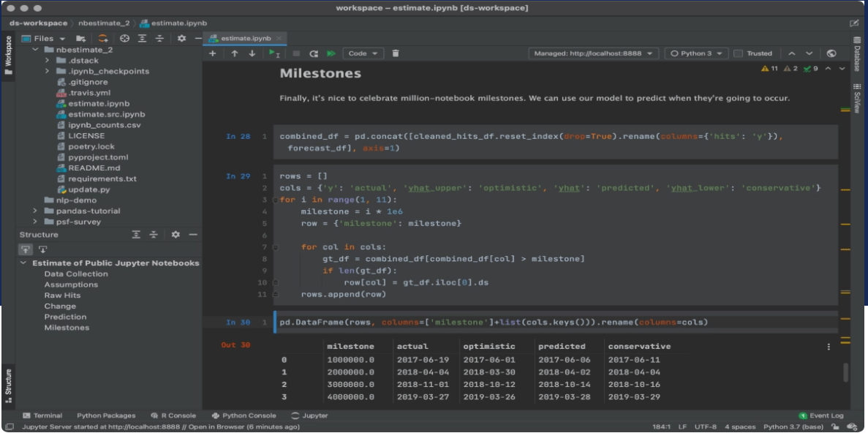Add a new notebook cell
The height and width of the screenshot is (433, 868).
point(212,53)
